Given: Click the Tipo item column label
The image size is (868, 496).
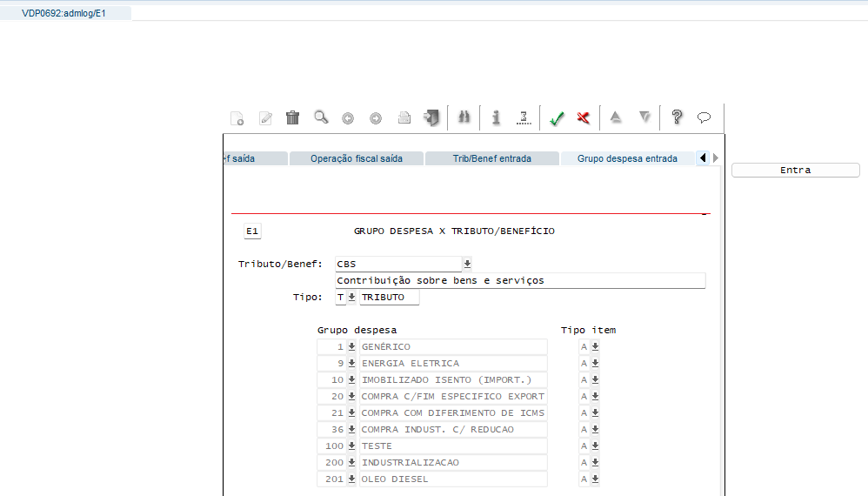Looking at the screenshot, I should coord(589,330).
